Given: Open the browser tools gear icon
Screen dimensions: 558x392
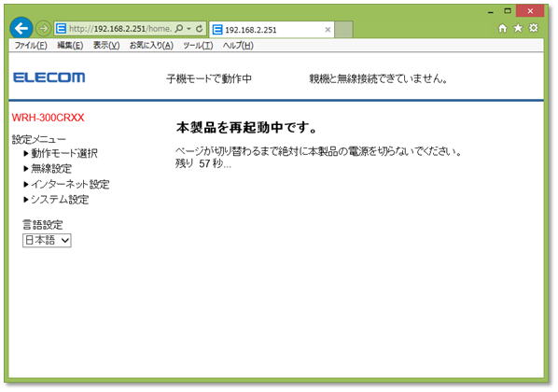Looking at the screenshot, I should [x=533, y=28].
